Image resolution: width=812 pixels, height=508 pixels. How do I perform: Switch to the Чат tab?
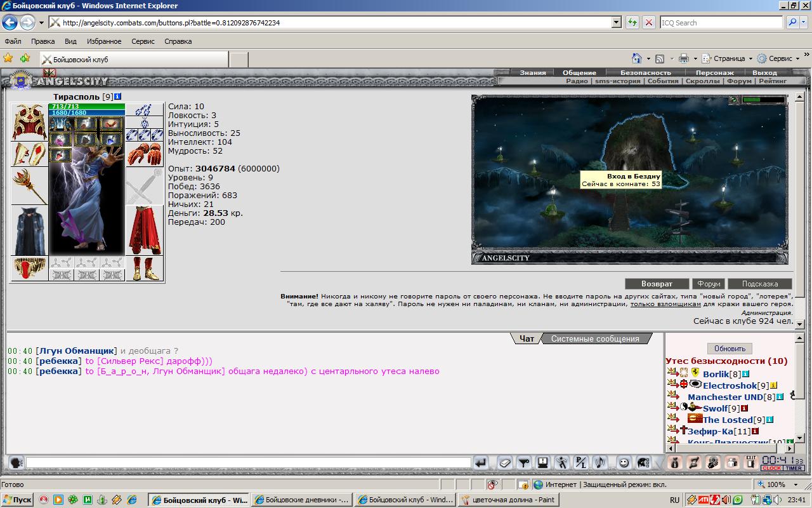pyautogui.click(x=527, y=338)
